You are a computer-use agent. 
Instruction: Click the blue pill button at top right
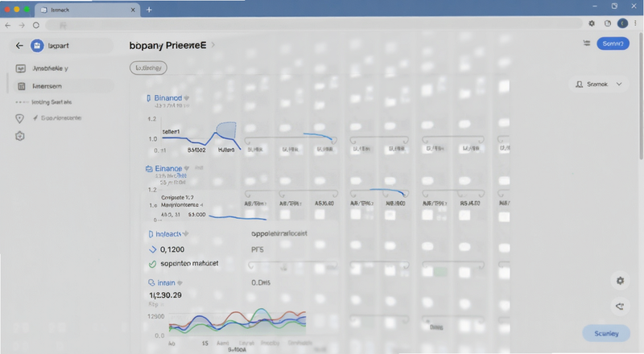pyautogui.click(x=613, y=43)
